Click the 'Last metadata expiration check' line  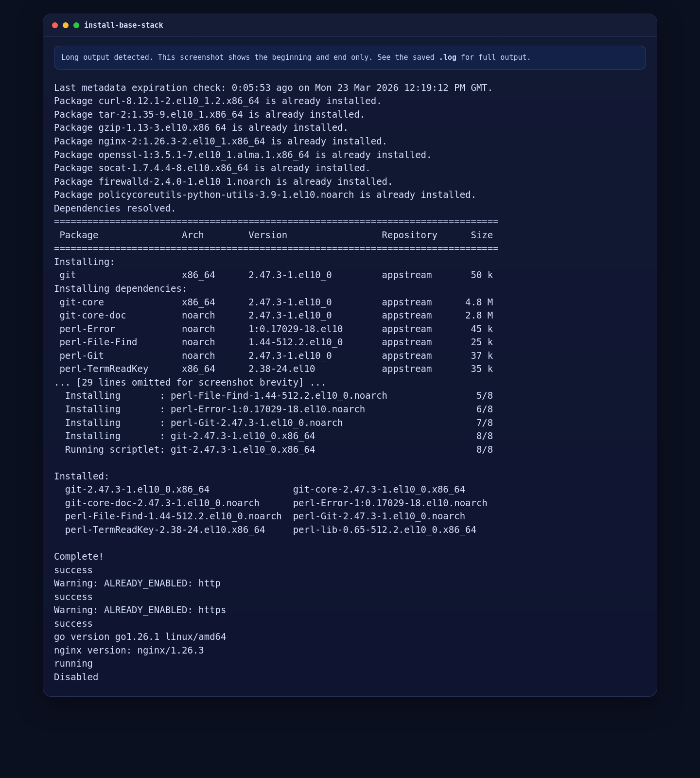pos(273,88)
